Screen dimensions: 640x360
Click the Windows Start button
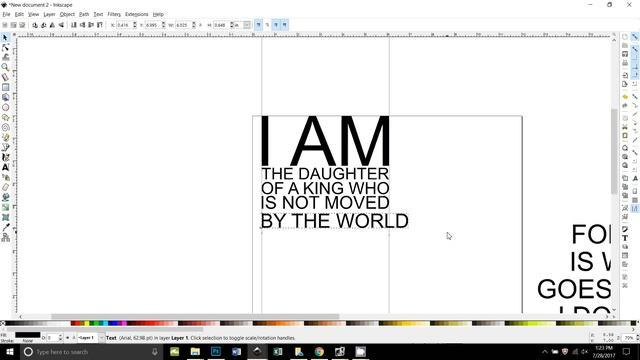click(9, 352)
